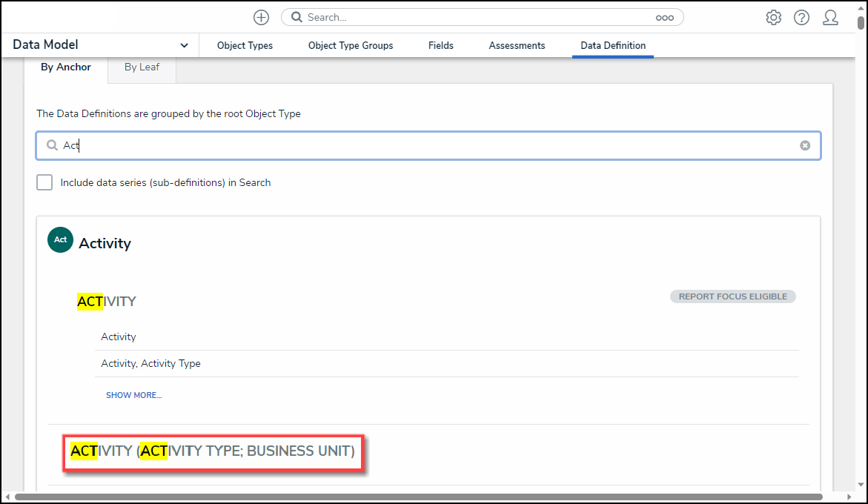Open the user profile icon

[x=830, y=17]
